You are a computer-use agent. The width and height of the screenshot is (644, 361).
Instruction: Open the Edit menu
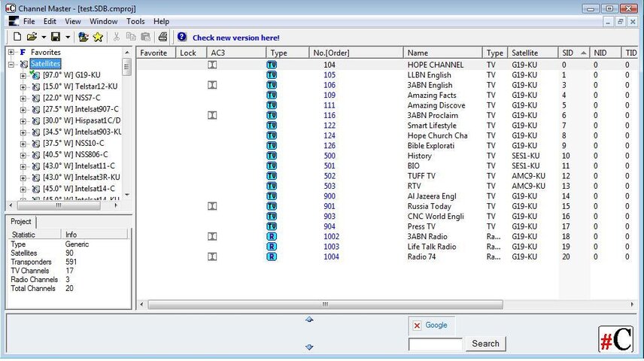click(x=50, y=21)
